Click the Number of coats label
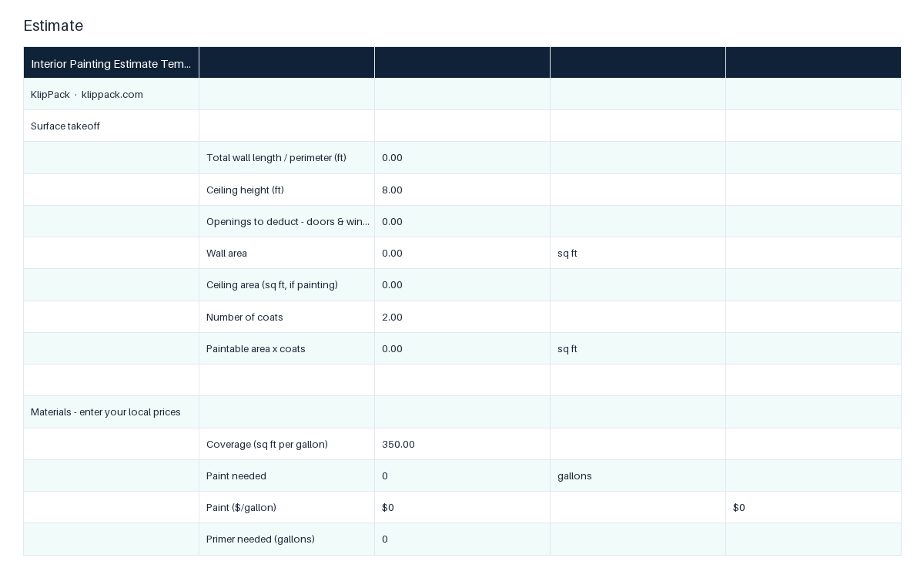Viewport: 924px width, 578px height. tap(245, 317)
